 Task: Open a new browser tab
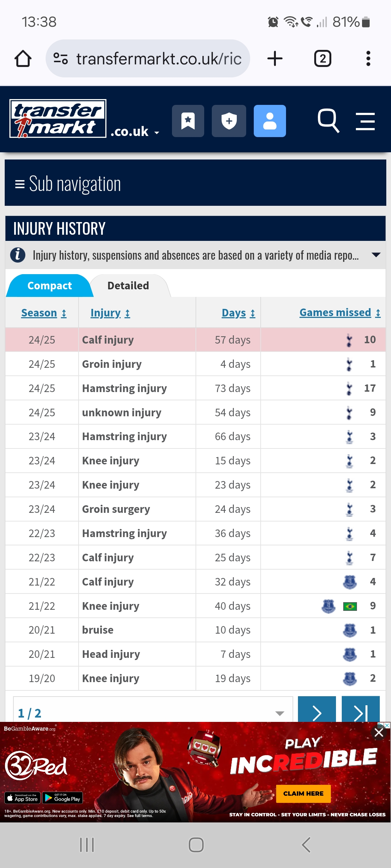[275, 59]
